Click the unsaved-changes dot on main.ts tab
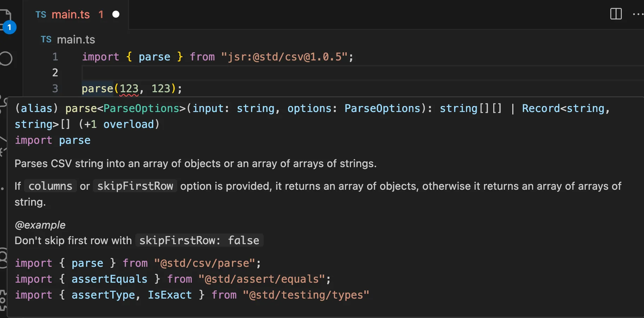 click(116, 14)
